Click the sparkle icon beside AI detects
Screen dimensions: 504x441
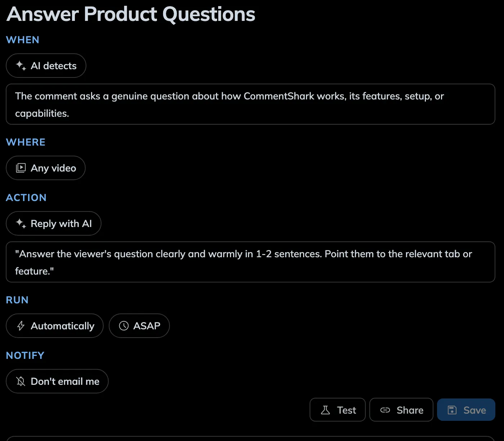(21, 66)
